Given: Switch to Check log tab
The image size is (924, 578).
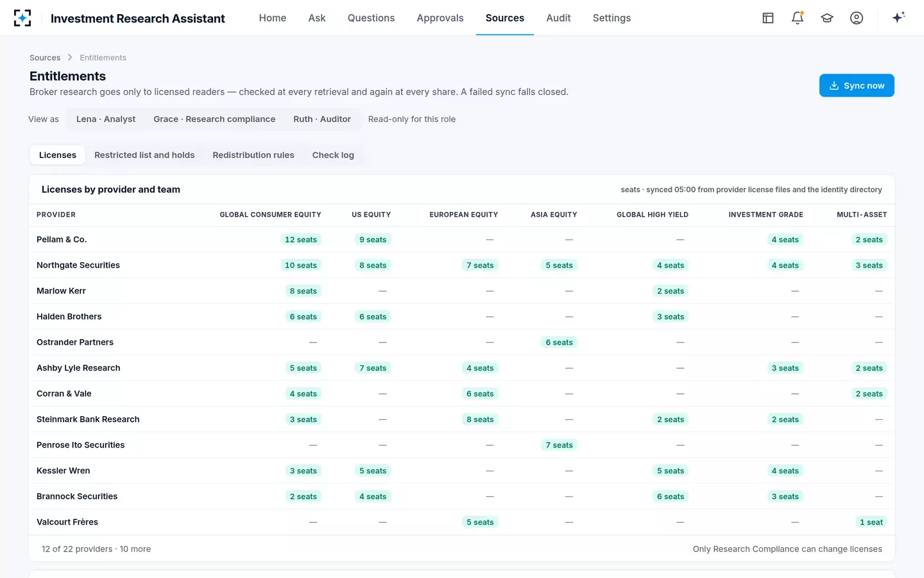Looking at the screenshot, I should tap(333, 155).
